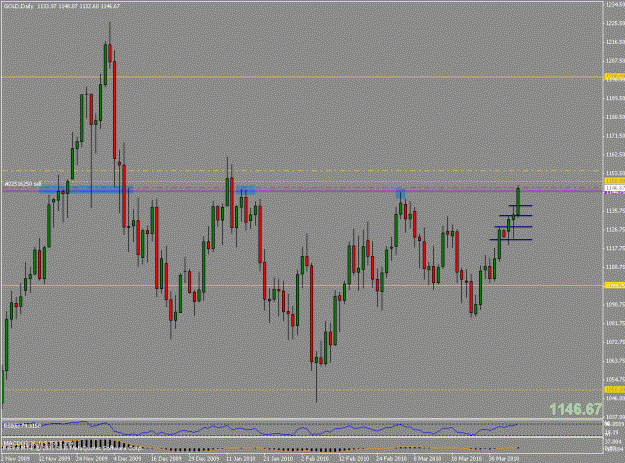The height and width of the screenshot is (463, 625).
Task: Click the yellow 1150.00 price tag on scale
Action: 614,181
